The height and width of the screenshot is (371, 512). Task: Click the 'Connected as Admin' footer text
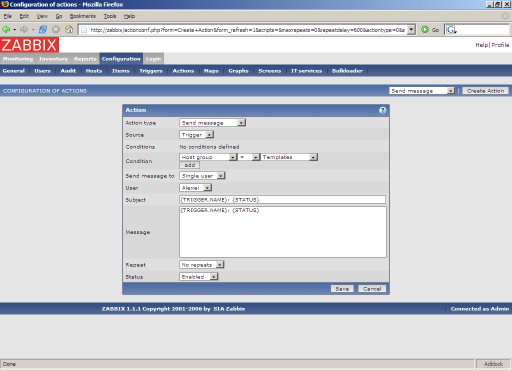tap(480, 309)
